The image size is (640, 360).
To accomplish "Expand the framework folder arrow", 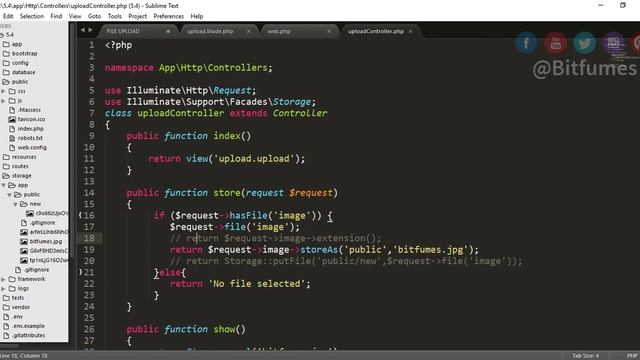I will pos(3,279).
